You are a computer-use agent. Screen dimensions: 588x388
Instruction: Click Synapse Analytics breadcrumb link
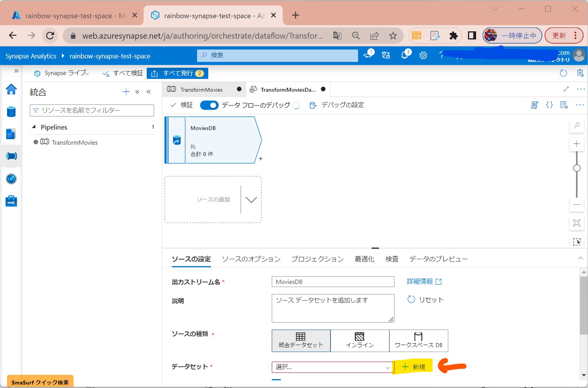click(x=31, y=56)
